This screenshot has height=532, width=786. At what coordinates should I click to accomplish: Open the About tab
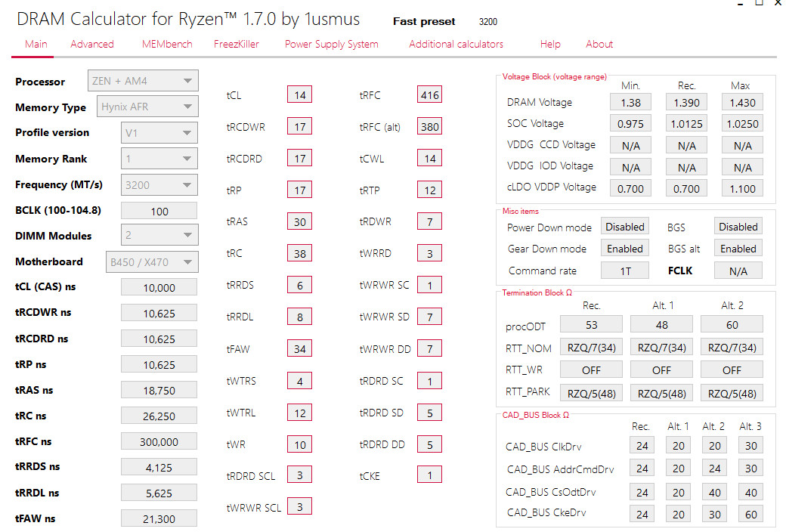coord(599,44)
